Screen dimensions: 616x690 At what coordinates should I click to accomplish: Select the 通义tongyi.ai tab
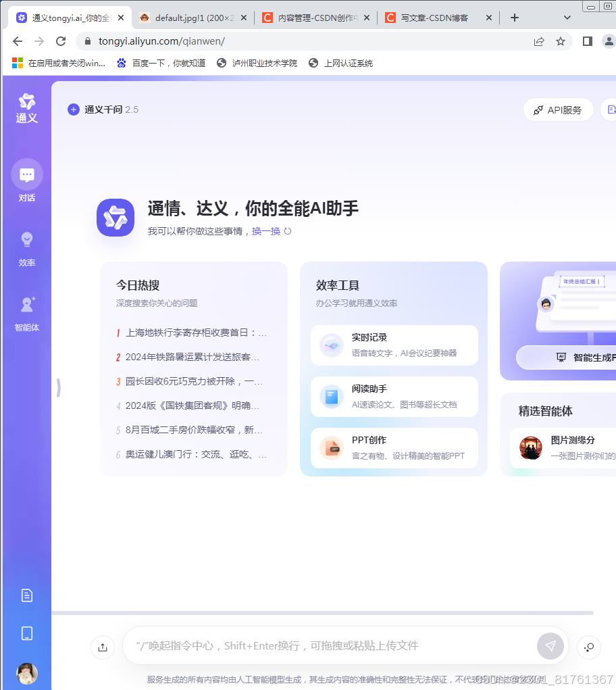click(70, 18)
